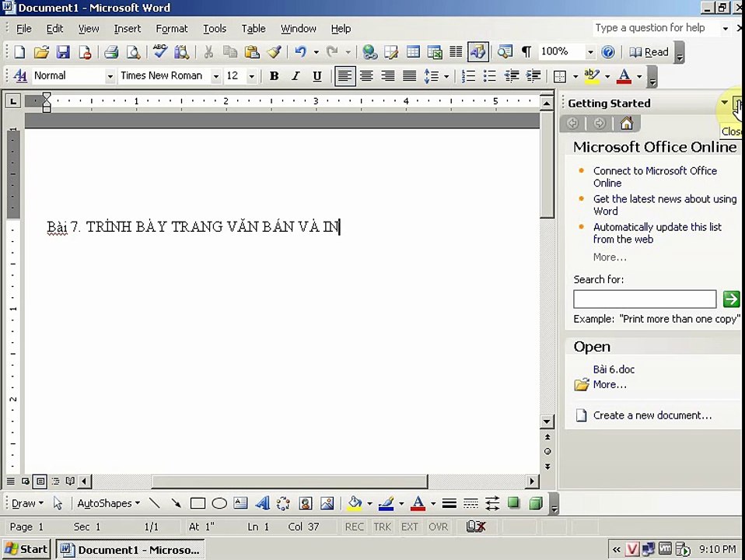Open recent file Bài 6.doc
The width and height of the screenshot is (745, 560).
tap(614, 369)
